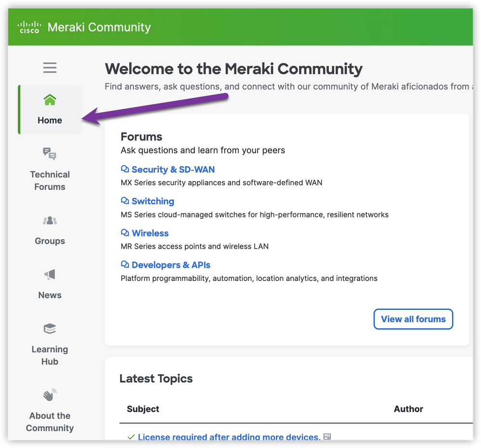Click the Learning Hub stacked books icon
The height and width of the screenshot is (448, 481).
[50, 329]
